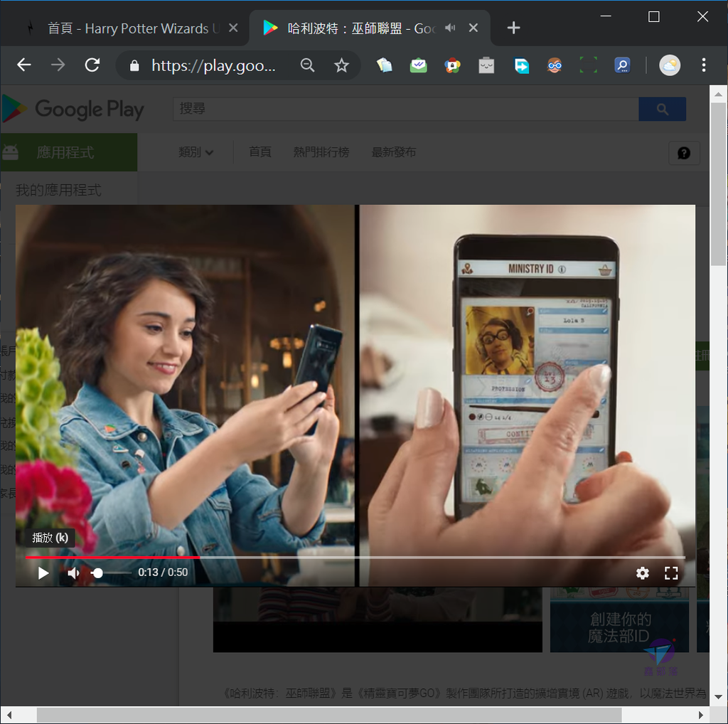Viewport: 728px width, 724px height.
Task: Toggle fullscreen video mode
Action: pyautogui.click(x=671, y=573)
